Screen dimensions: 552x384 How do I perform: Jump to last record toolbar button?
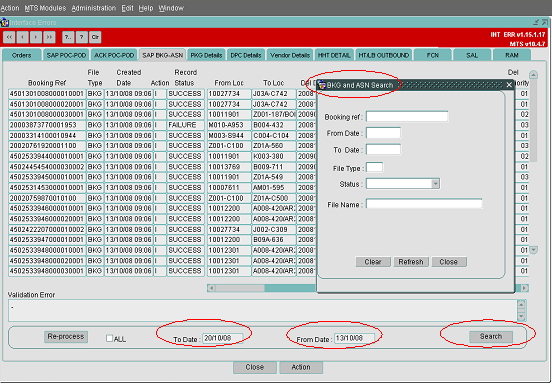pos(49,37)
